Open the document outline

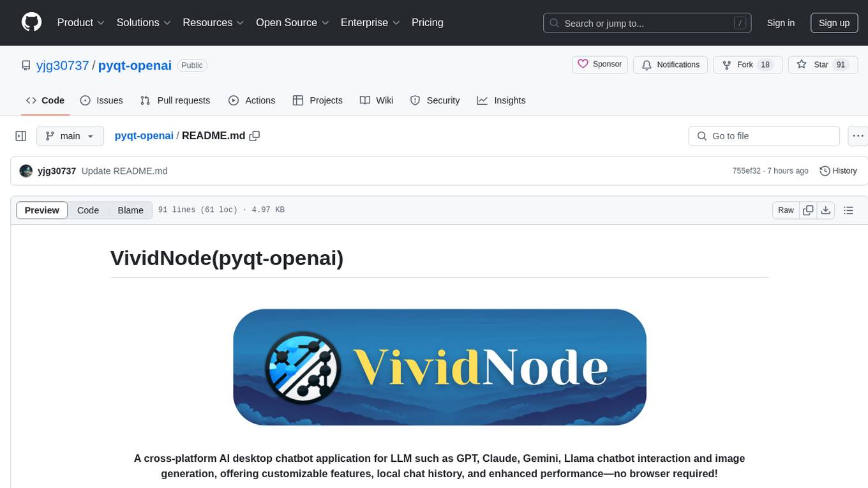point(848,210)
